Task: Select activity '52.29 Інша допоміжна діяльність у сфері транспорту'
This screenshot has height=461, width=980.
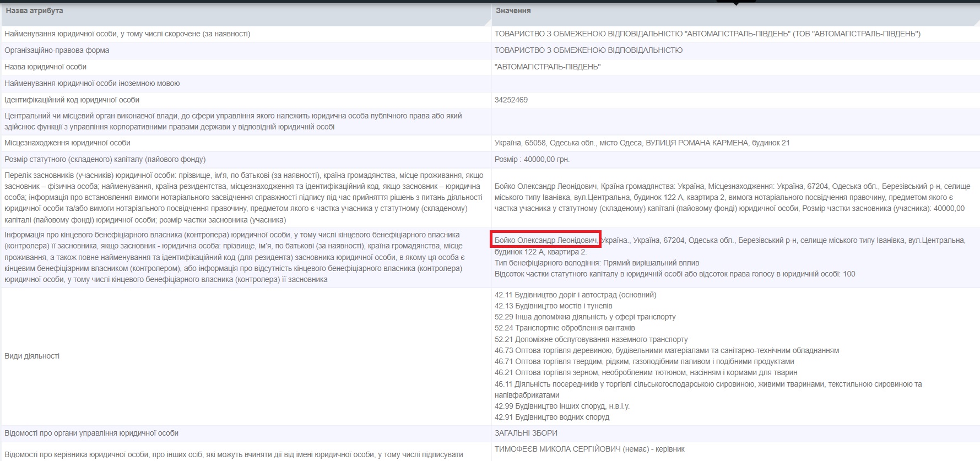Action: coord(585,317)
